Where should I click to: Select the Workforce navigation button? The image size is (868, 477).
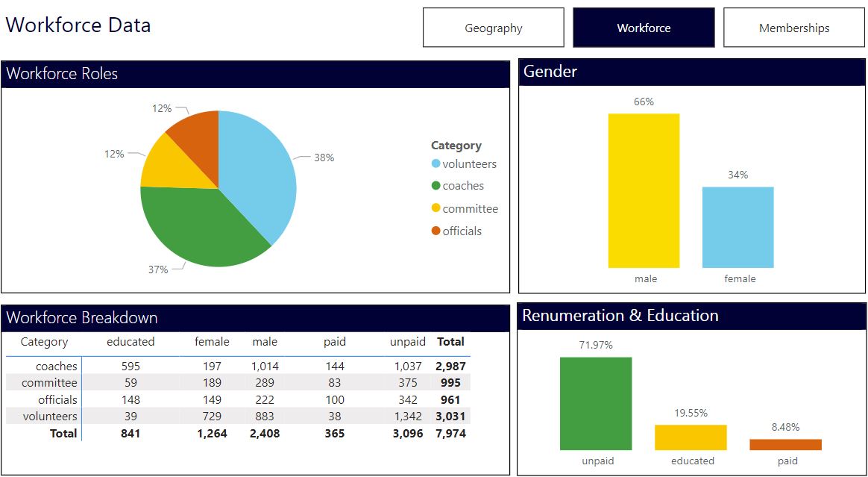pos(644,28)
